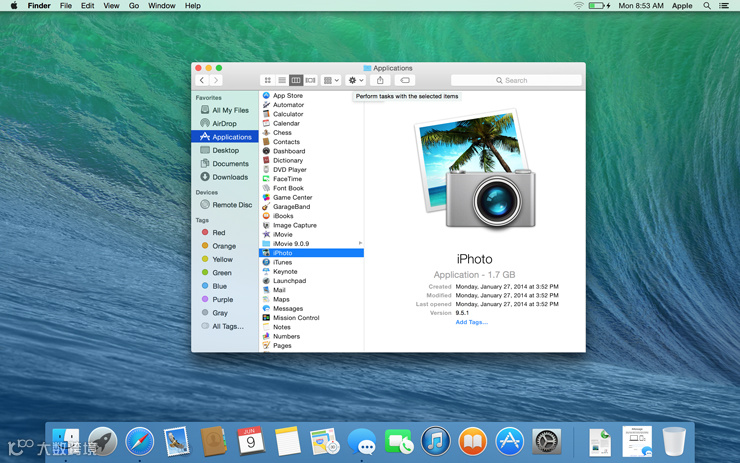Open the Edit menu
The width and height of the screenshot is (740, 463).
[x=87, y=6]
